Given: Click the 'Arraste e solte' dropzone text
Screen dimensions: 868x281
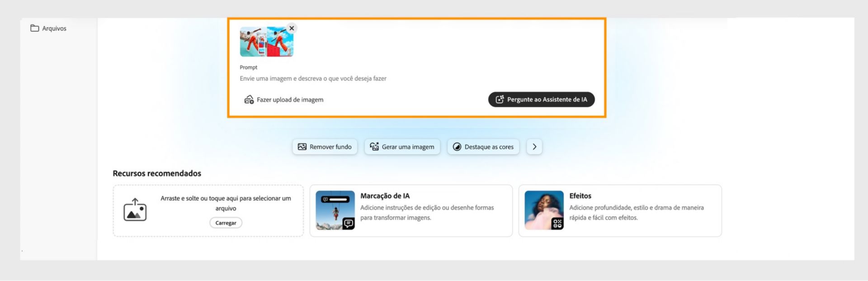Looking at the screenshot, I should coord(226,203).
